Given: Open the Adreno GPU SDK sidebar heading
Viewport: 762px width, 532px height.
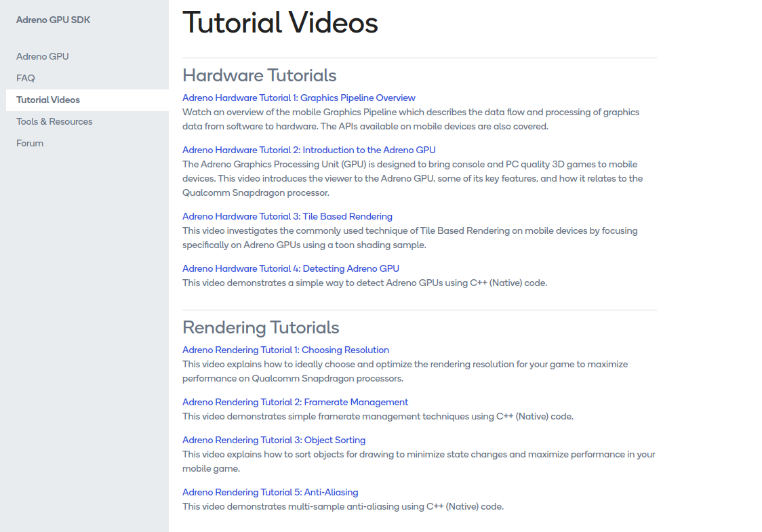Looking at the screenshot, I should tap(53, 20).
